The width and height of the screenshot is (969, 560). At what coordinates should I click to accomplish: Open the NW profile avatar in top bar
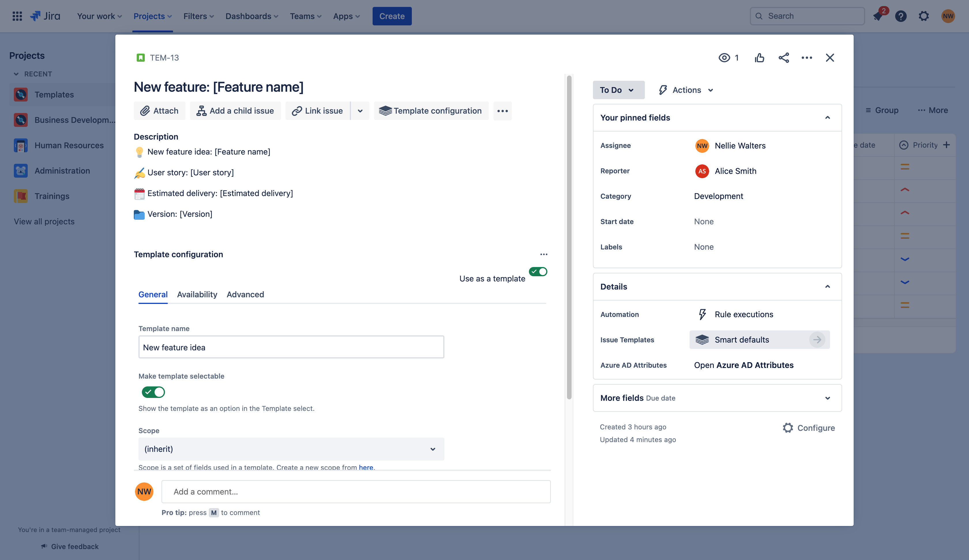948,16
